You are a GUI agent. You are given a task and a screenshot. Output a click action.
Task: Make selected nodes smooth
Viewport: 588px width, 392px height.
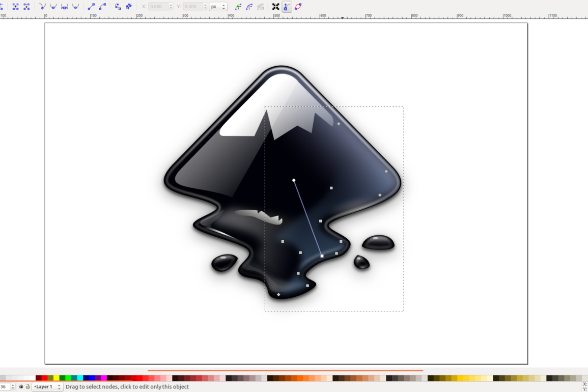(53, 7)
